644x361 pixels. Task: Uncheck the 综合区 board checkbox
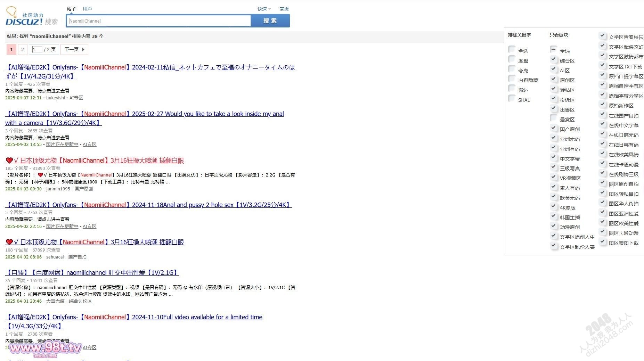pos(554,59)
